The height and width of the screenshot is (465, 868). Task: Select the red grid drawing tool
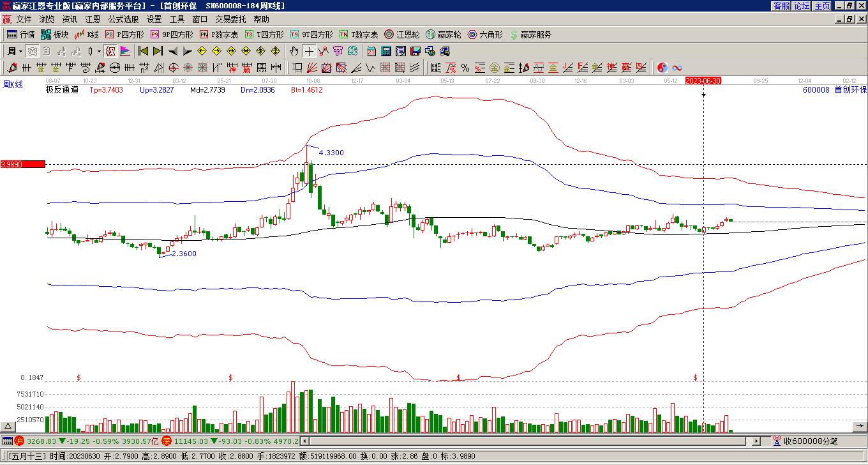[385, 68]
